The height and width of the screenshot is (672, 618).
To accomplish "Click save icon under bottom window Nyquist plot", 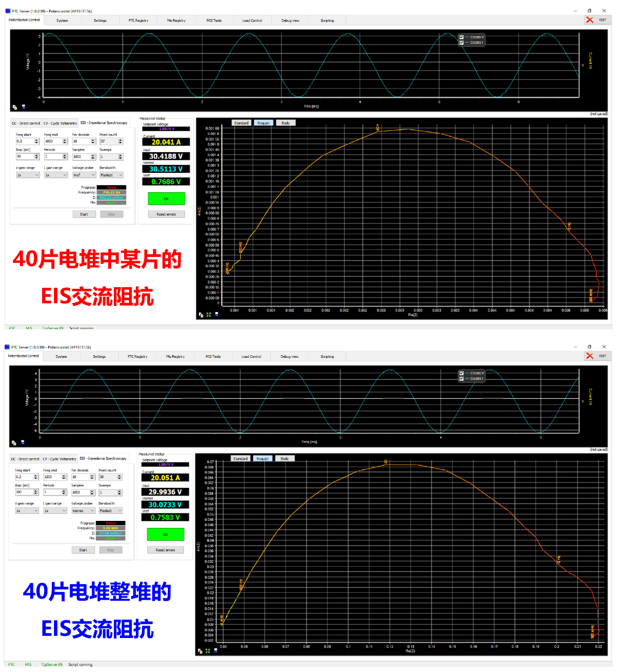I will click(x=215, y=651).
